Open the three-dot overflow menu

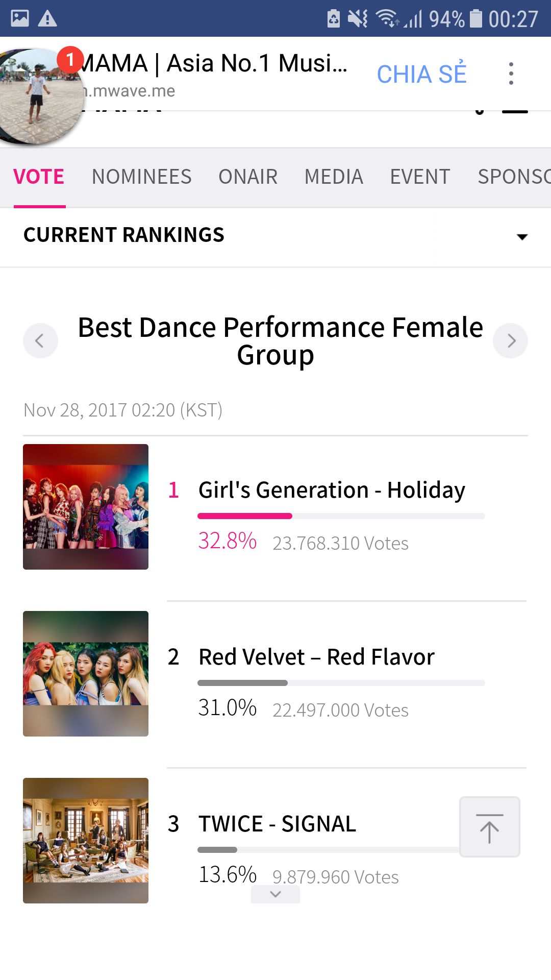(511, 73)
